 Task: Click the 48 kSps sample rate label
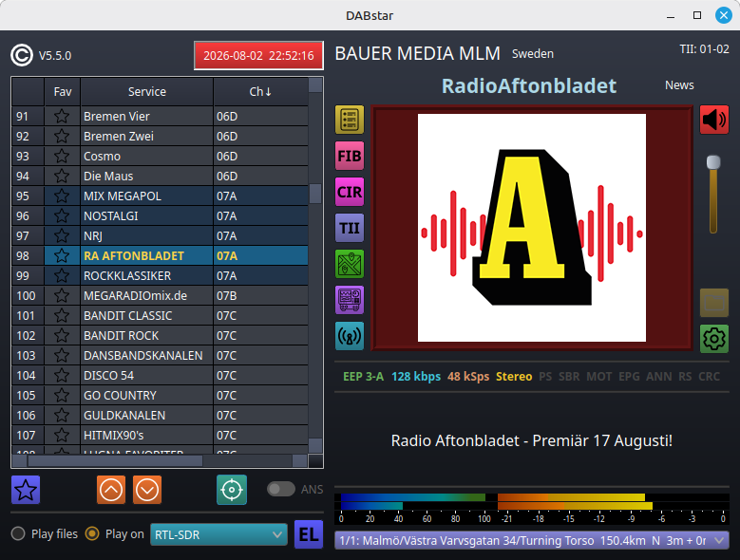(468, 377)
